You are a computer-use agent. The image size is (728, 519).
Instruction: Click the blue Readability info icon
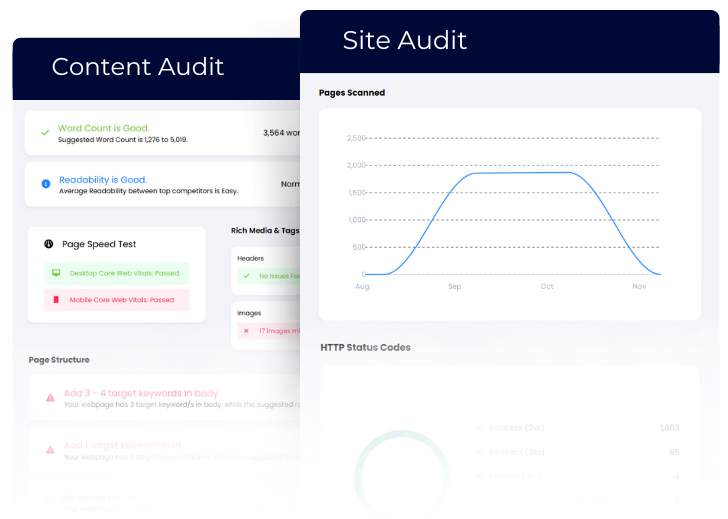click(x=45, y=184)
